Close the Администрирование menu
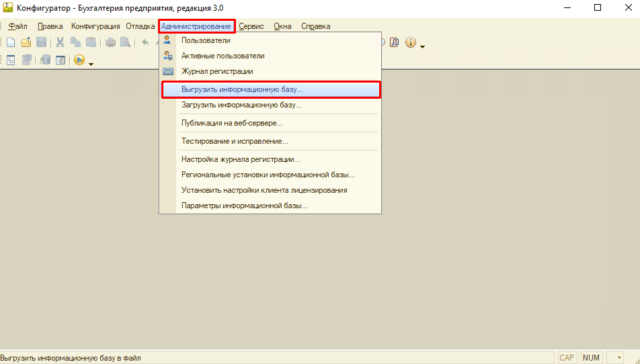Image resolution: width=640 pixels, height=364 pixels. 196,26
